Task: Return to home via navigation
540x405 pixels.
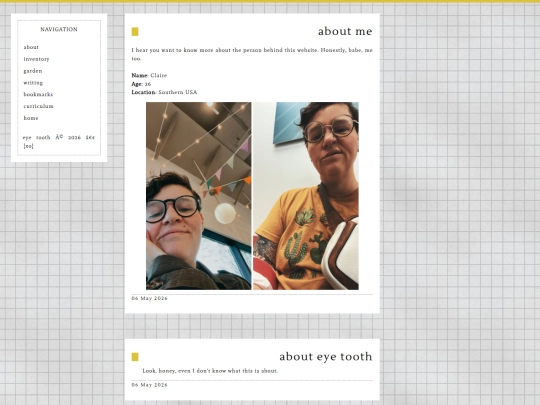Action: 31,118
